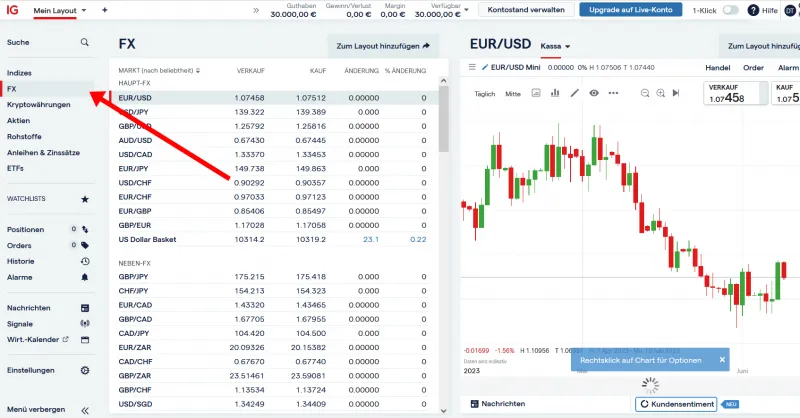The image size is (800, 418).
Task: Click the Wirt.-Kalender calendar icon
Action: tap(85, 339)
